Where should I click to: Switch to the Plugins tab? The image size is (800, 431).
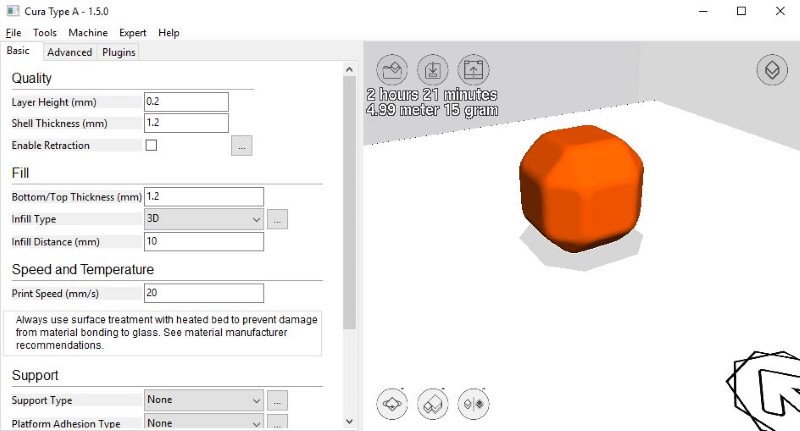pos(118,52)
